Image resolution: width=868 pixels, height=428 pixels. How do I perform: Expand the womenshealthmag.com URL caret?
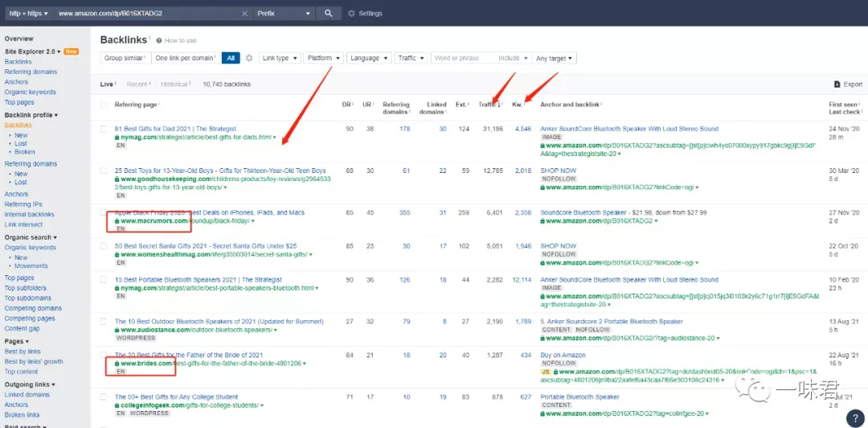tap(311, 255)
